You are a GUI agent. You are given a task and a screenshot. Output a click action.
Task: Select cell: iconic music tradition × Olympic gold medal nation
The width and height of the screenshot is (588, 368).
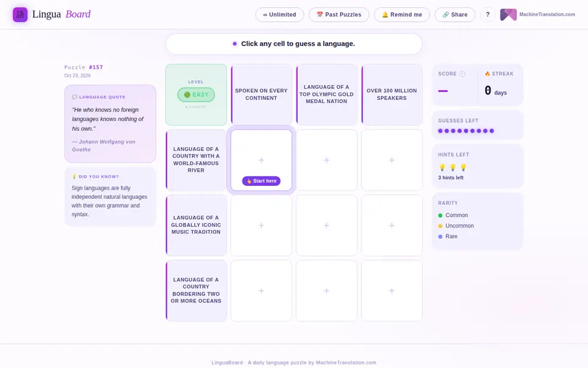point(326,225)
